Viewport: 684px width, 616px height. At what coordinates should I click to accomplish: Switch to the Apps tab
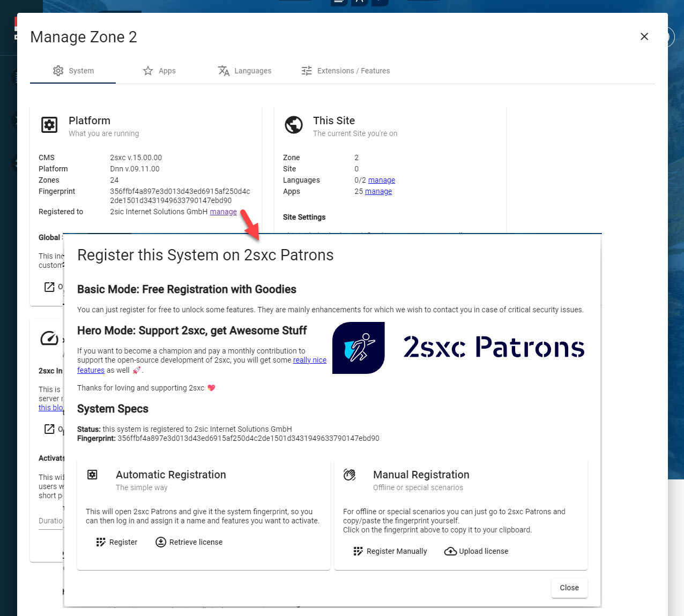point(159,71)
